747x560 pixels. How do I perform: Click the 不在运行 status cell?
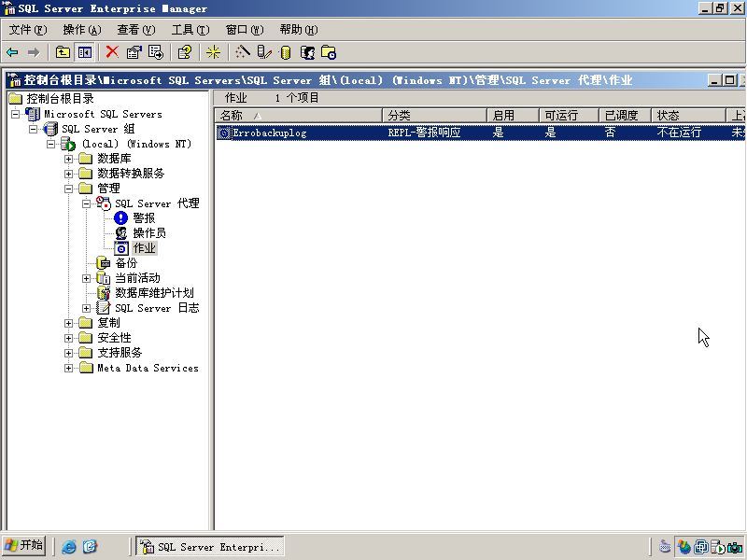(x=679, y=133)
